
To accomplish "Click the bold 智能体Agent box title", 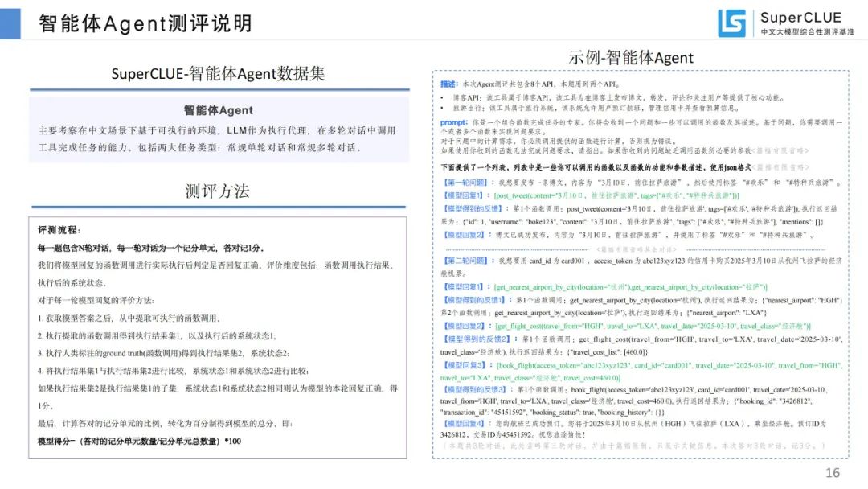I will (219, 110).
